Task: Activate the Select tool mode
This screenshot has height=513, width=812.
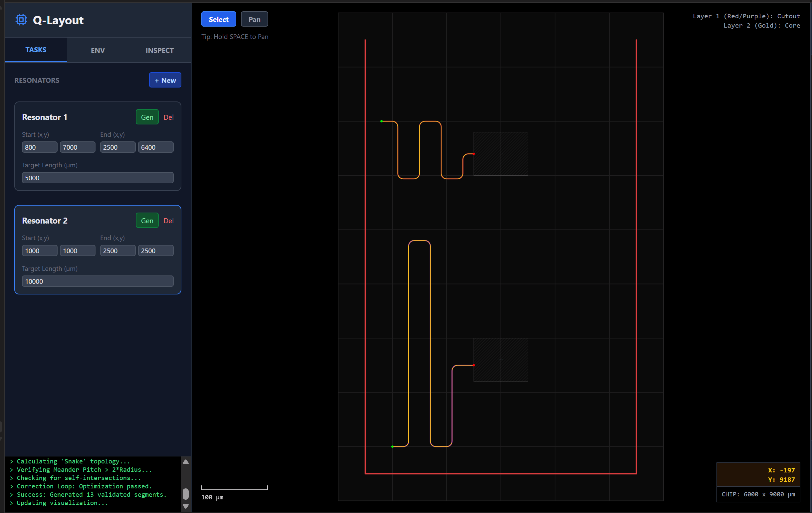Action: (x=219, y=19)
